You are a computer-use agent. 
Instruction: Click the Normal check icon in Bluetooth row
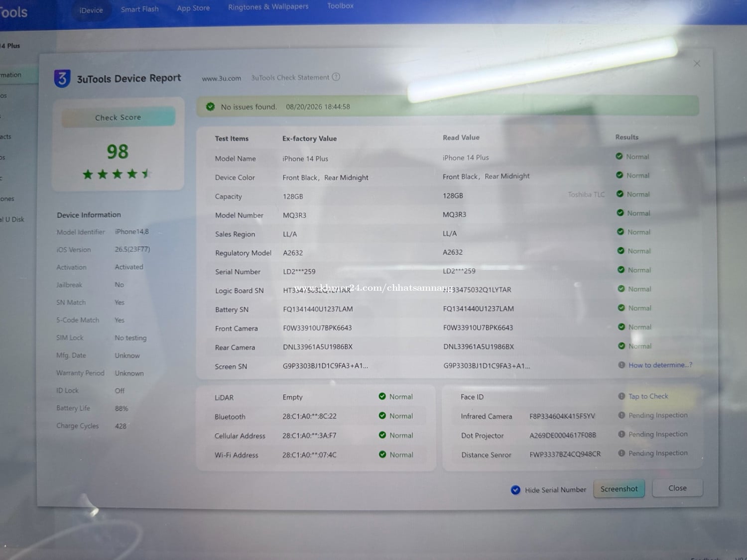tap(382, 416)
